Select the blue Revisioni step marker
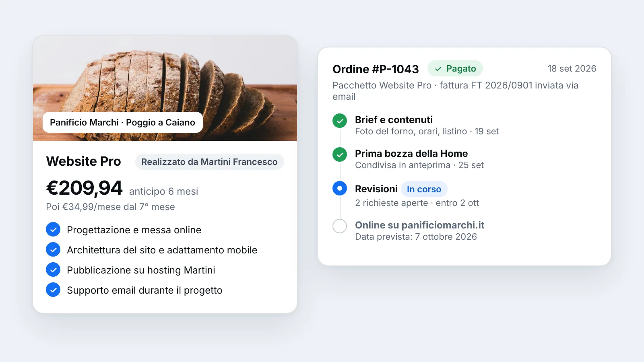Screen dimensions: 644x362 point(340,188)
